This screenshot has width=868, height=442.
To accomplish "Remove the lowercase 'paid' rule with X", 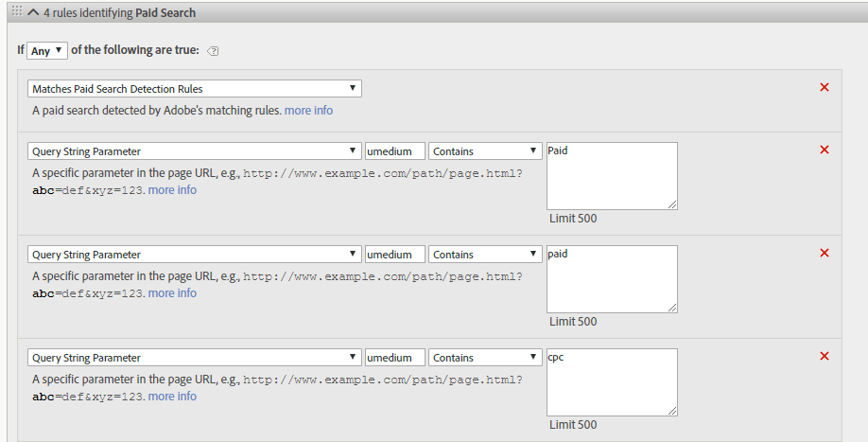I will pos(824,253).
